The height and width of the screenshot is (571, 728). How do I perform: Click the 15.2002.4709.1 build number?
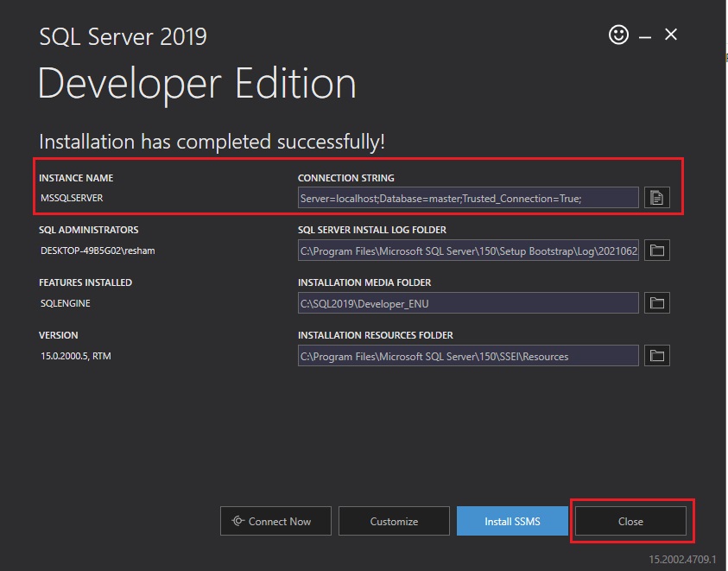pyautogui.click(x=682, y=560)
